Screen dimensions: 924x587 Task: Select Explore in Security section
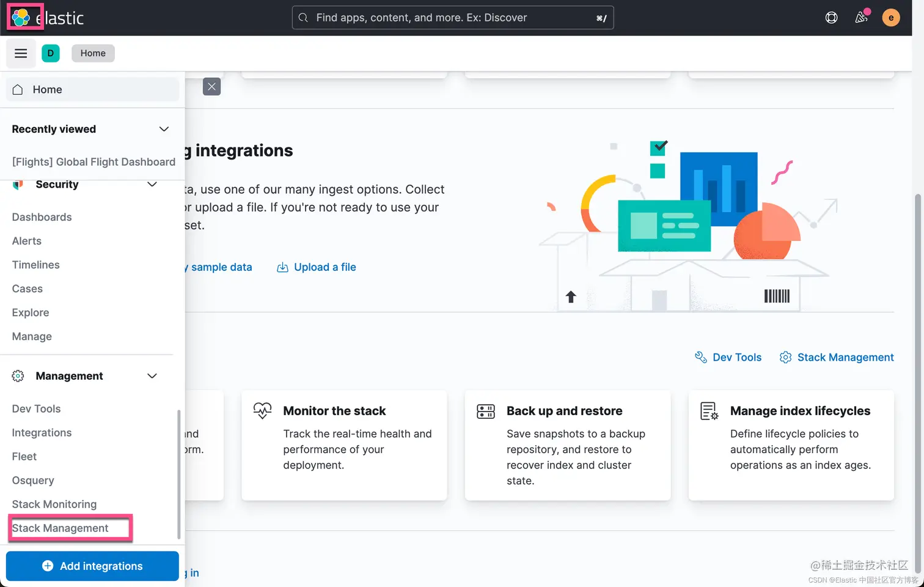tap(31, 312)
